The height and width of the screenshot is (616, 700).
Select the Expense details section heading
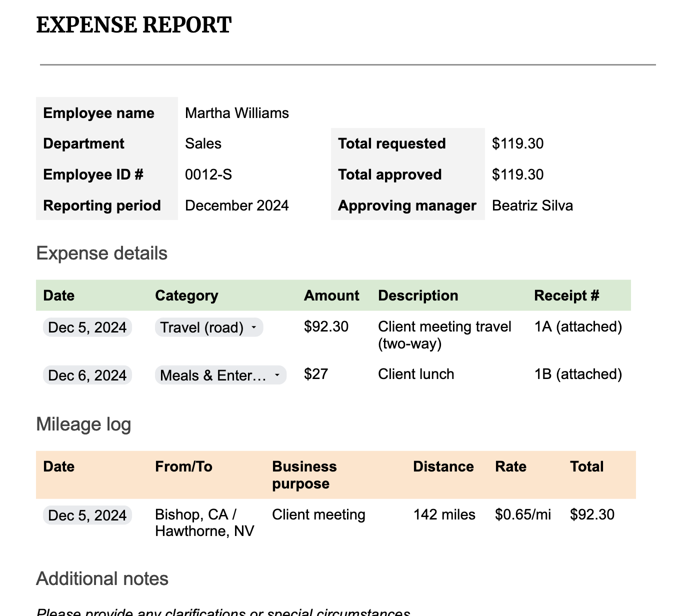click(102, 253)
